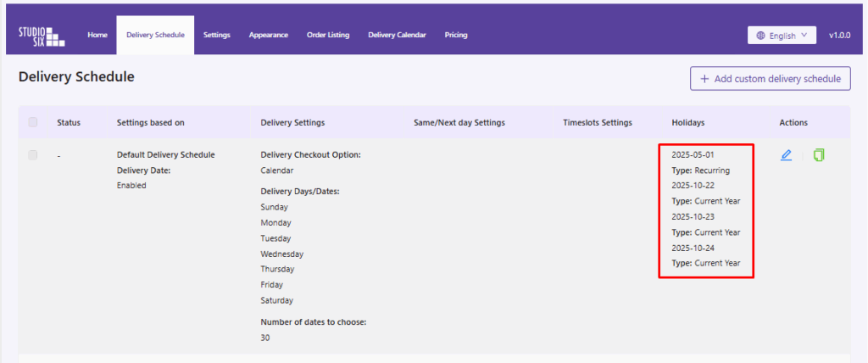Click the Studio Six logo
868x363 pixels.
(x=42, y=36)
